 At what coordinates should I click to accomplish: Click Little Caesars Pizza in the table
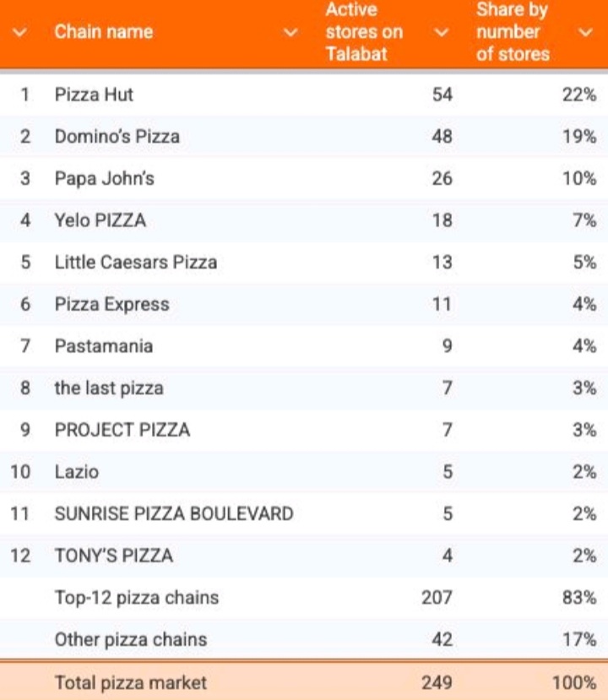click(x=136, y=263)
